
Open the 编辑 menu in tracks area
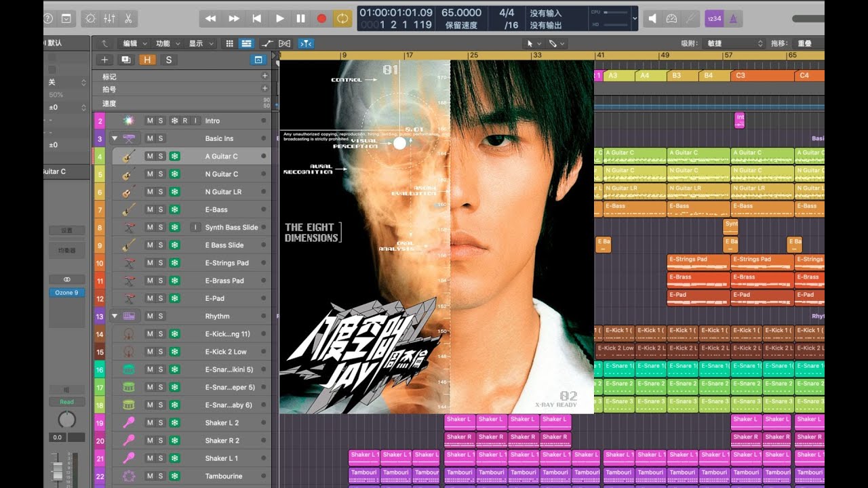pos(134,43)
